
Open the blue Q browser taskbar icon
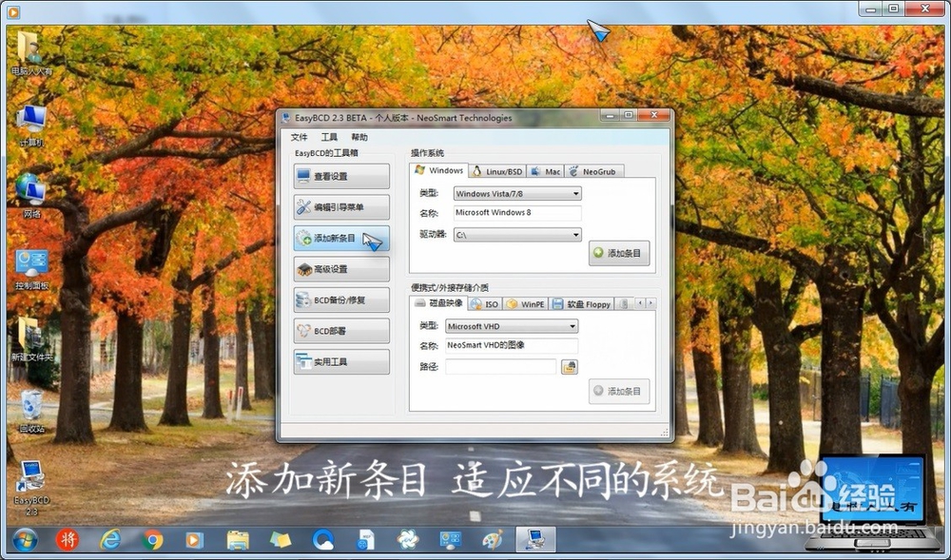tap(323, 539)
